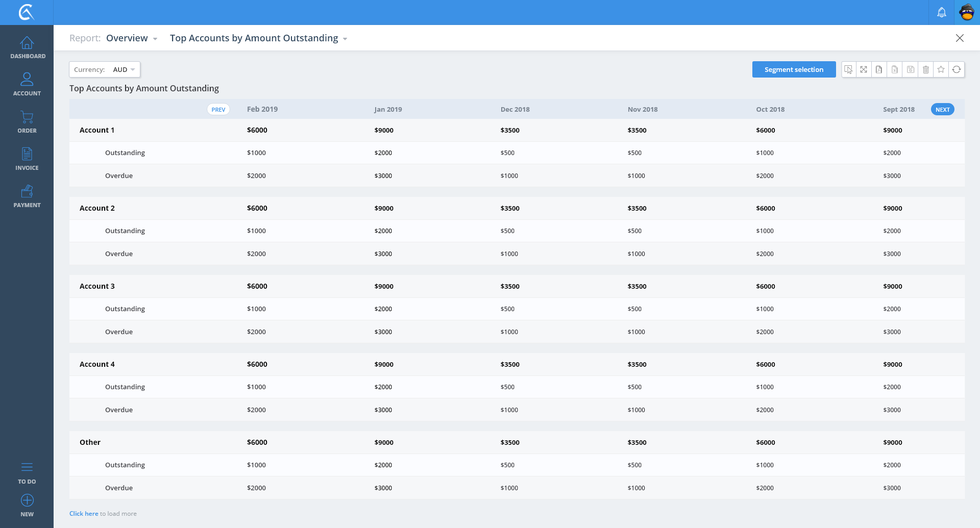Go to next months with NEXT
This screenshot has width=980, height=528.
pos(942,110)
